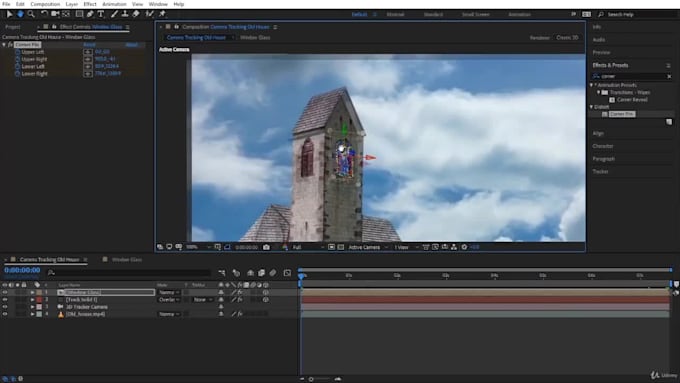This screenshot has width=680, height=383.
Task: Expand the Old_house.mp4 layer
Action: point(32,314)
